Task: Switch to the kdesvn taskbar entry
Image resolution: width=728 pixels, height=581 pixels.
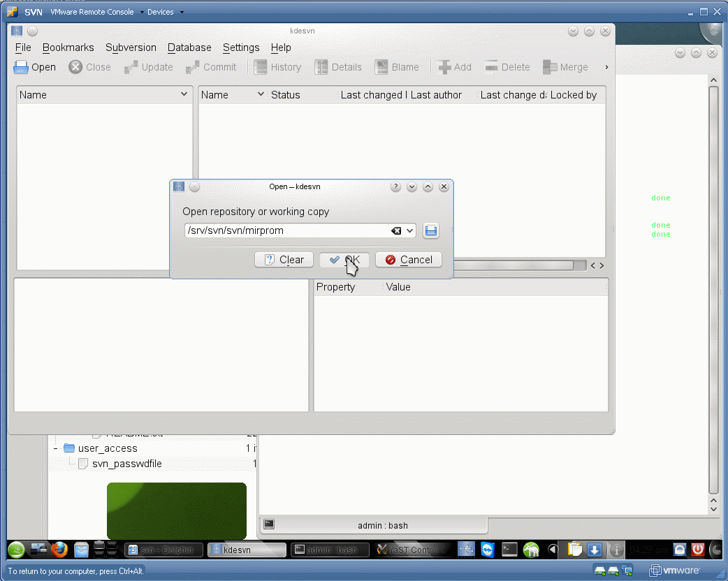Action: click(247, 550)
